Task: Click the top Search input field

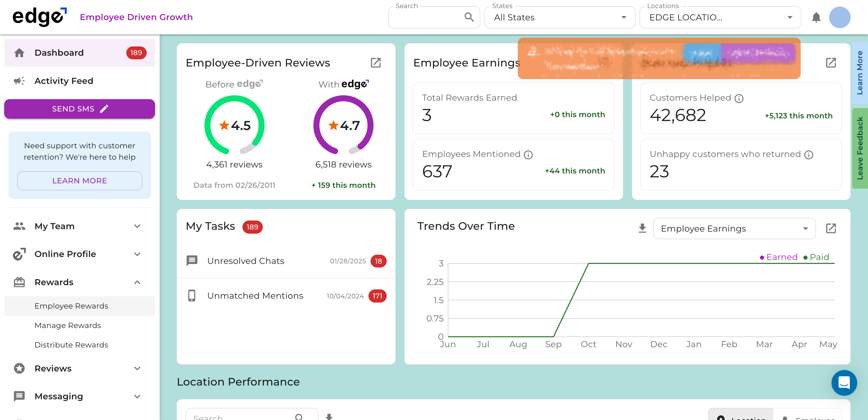Action: coord(434,17)
